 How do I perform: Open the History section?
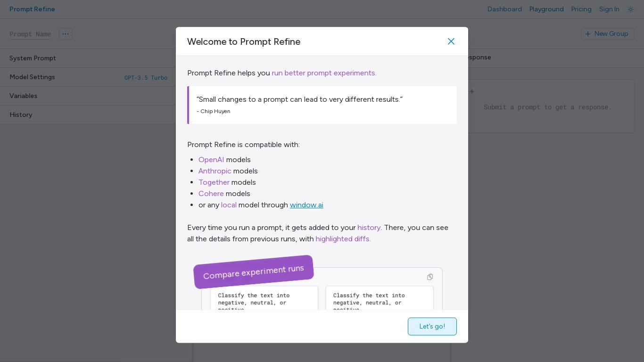tap(21, 115)
